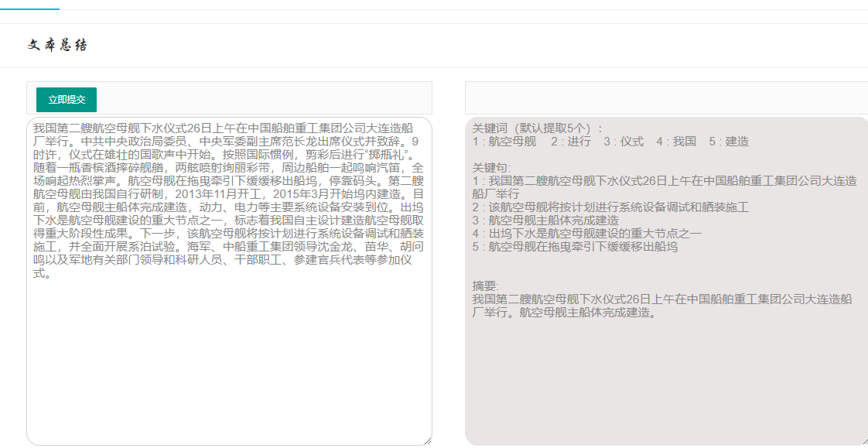
Task: Select keyword '4 : 我国'
Action: click(x=676, y=142)
